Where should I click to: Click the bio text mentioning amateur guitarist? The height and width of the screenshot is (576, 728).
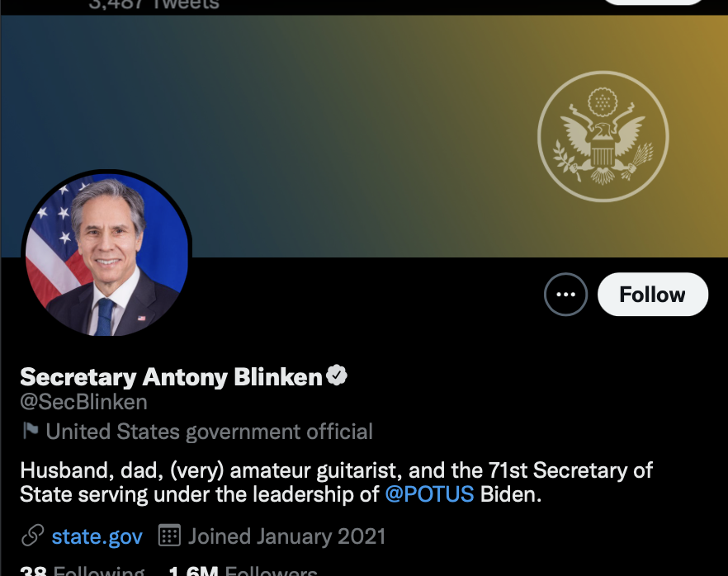(x=336, y=470)
